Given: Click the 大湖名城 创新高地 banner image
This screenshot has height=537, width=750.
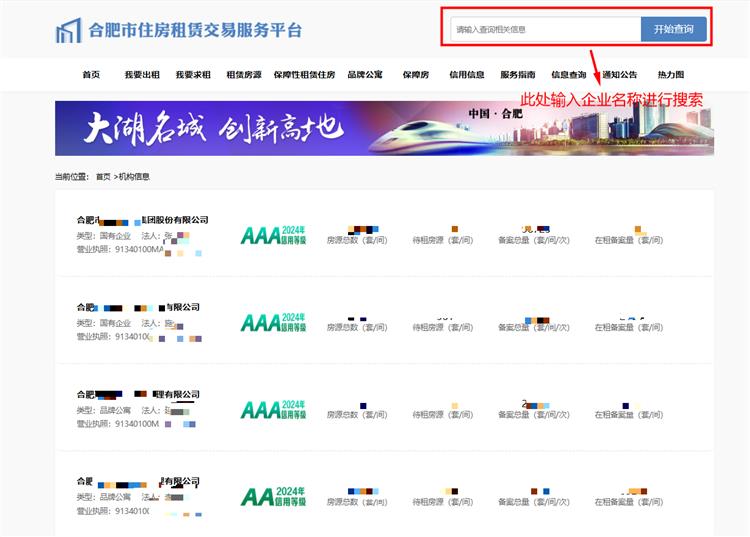Looking at the screenshot, I should click(384, 128).
